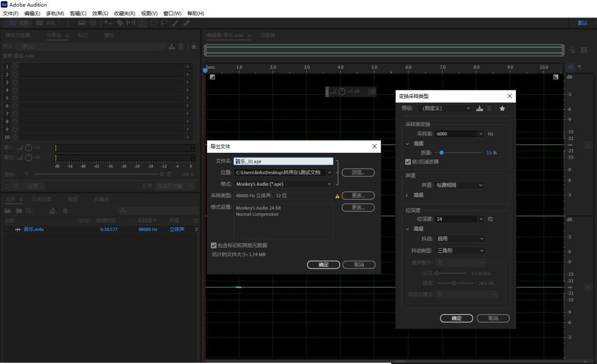Select the Slip tool in the toolbar
Viewport: 597px width, 364px height.
[x=131, y=23]
